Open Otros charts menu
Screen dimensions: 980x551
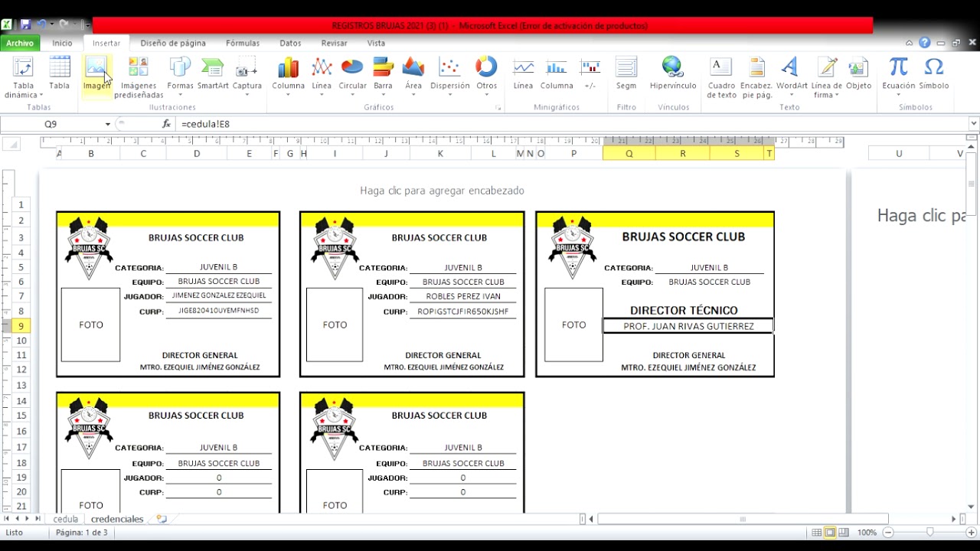pos(487,78)
